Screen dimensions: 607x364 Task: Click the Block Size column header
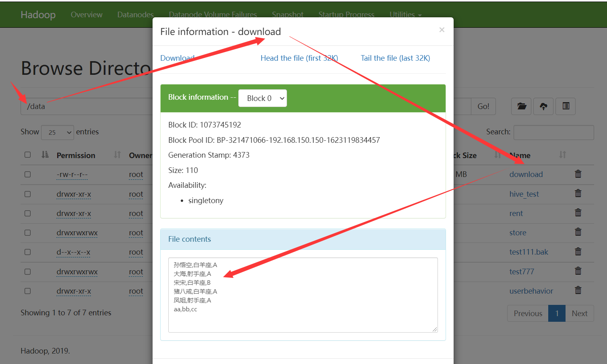(x=465, y=155)
